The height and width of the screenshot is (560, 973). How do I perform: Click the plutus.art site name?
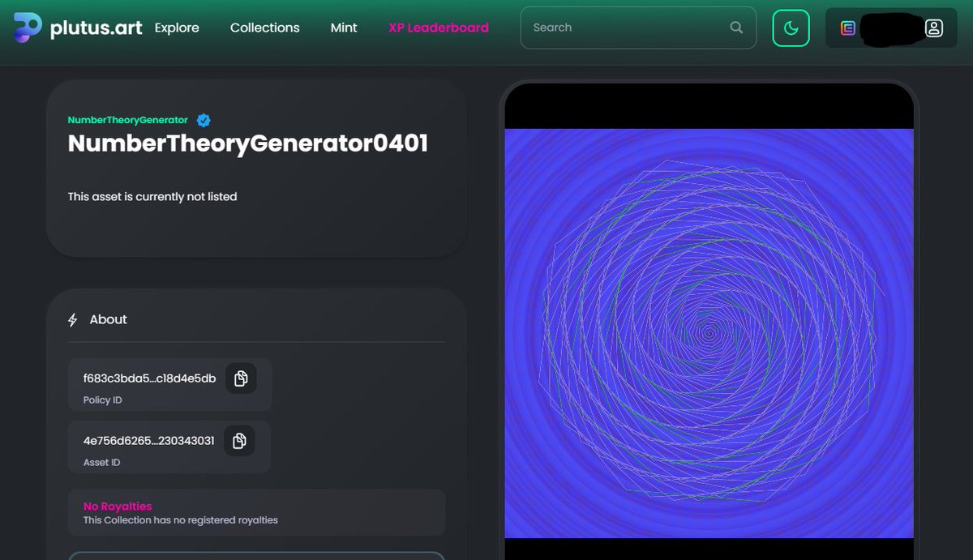[96, 28]
